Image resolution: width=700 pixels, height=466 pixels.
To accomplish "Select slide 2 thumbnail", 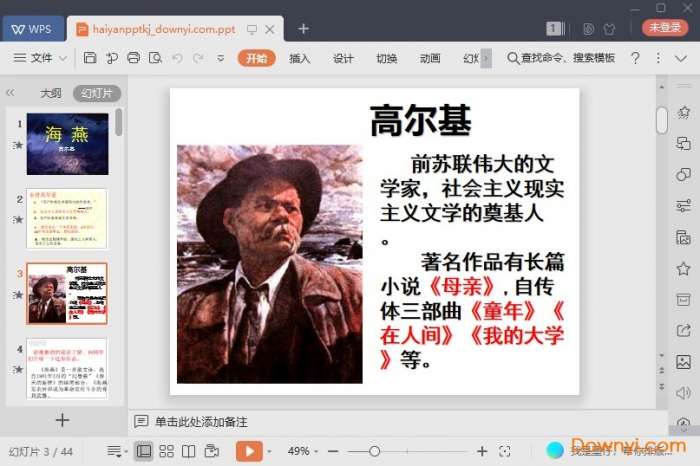I will click(x=67, y=218).
